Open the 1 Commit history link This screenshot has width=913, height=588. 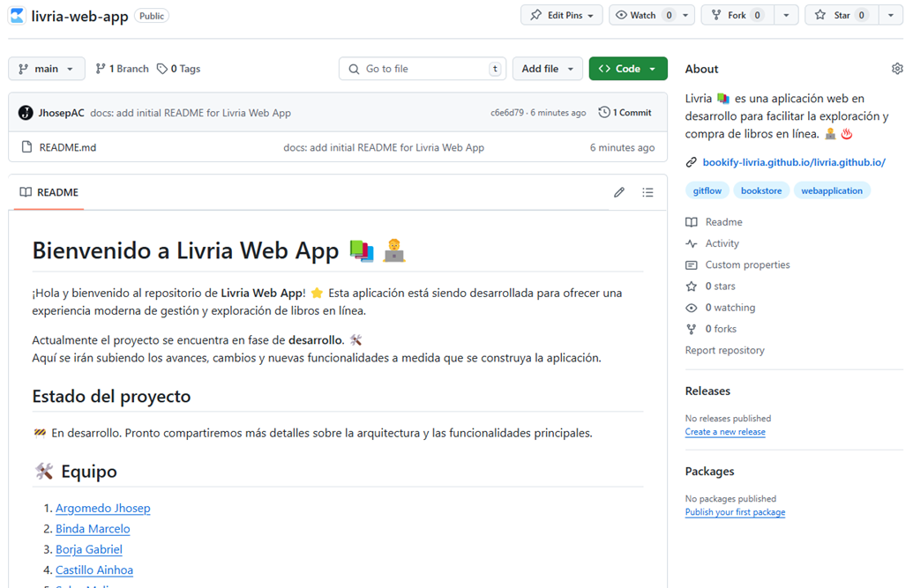[625, 112]
